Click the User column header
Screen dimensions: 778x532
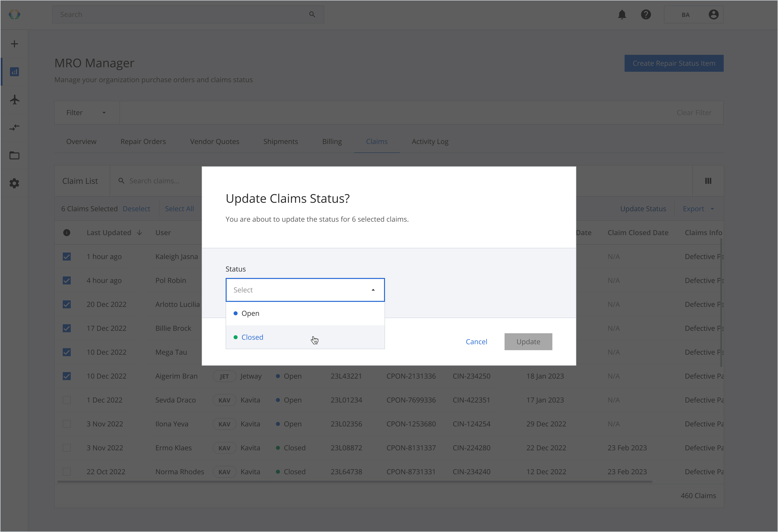(x=163, y=233)
